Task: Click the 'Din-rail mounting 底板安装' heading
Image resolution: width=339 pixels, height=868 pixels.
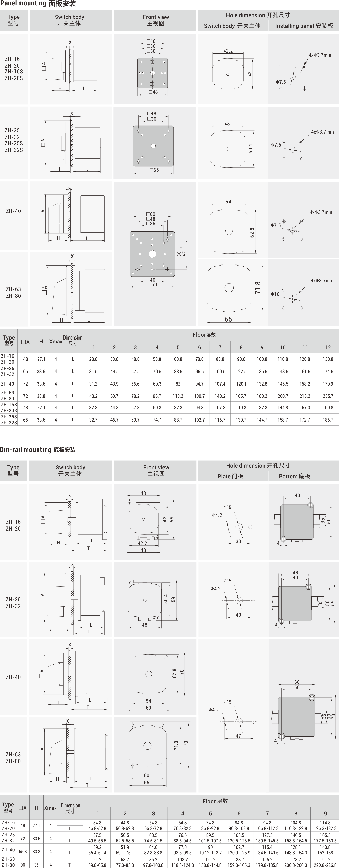Action: point(38,450)
